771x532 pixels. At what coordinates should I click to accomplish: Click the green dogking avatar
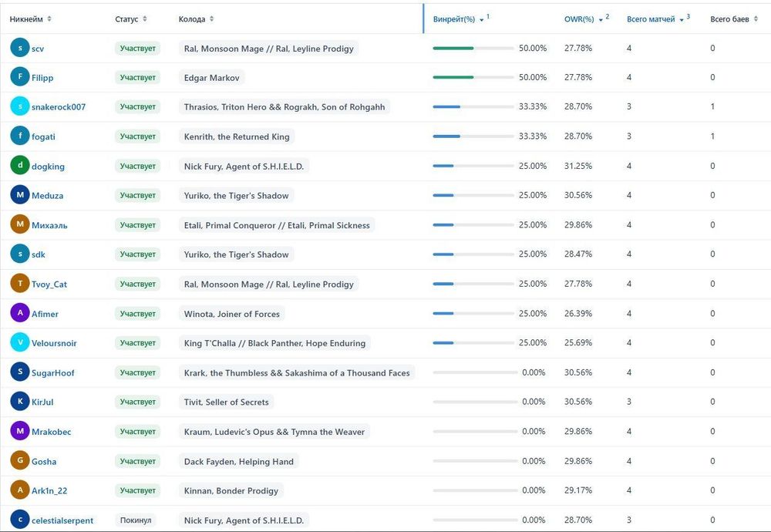[20, 165]
